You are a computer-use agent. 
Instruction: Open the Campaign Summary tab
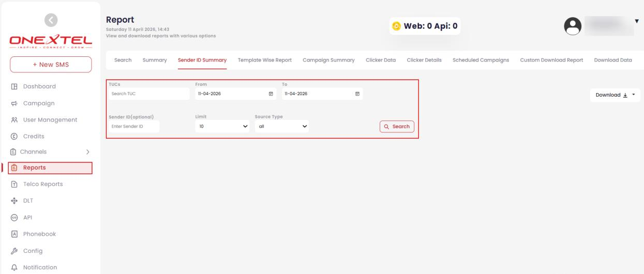coord(328,60)
